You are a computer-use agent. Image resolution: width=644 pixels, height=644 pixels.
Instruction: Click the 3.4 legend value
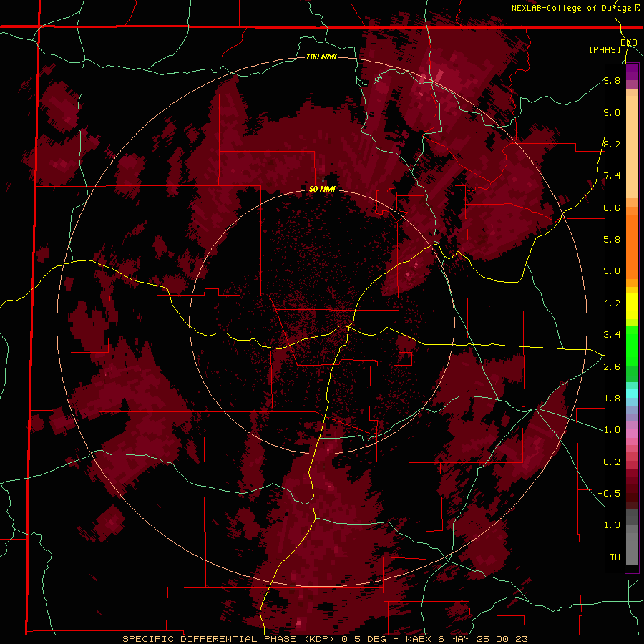[612, 335]
